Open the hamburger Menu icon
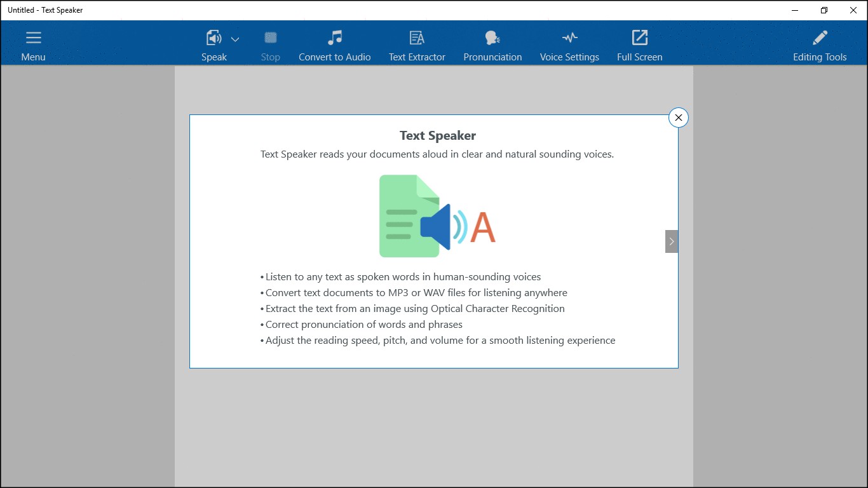The height and width of the screenshot is (488, 868). 33,38
